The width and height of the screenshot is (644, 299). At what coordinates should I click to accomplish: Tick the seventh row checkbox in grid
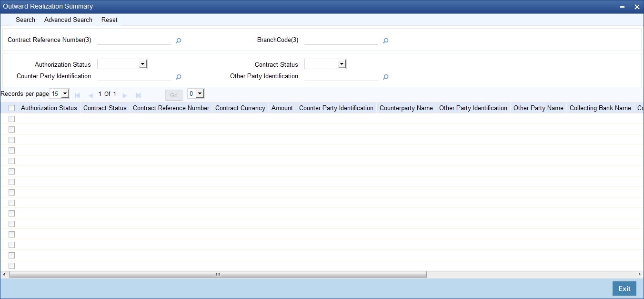[x=12, y=182]
